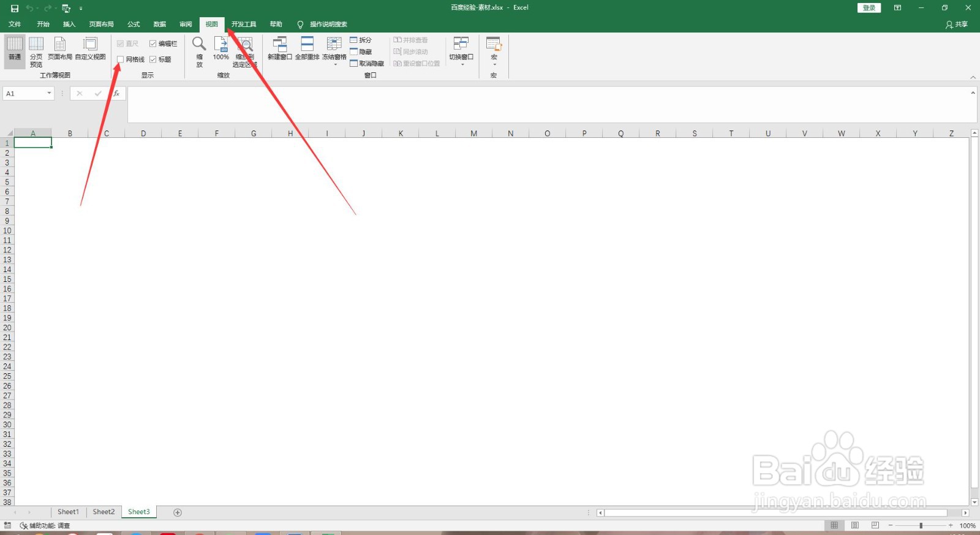The width and height of the screenshot is (980, 535).
Task: Click 取消隐藏 unhide window icon
Action: (x=367, y=63)
